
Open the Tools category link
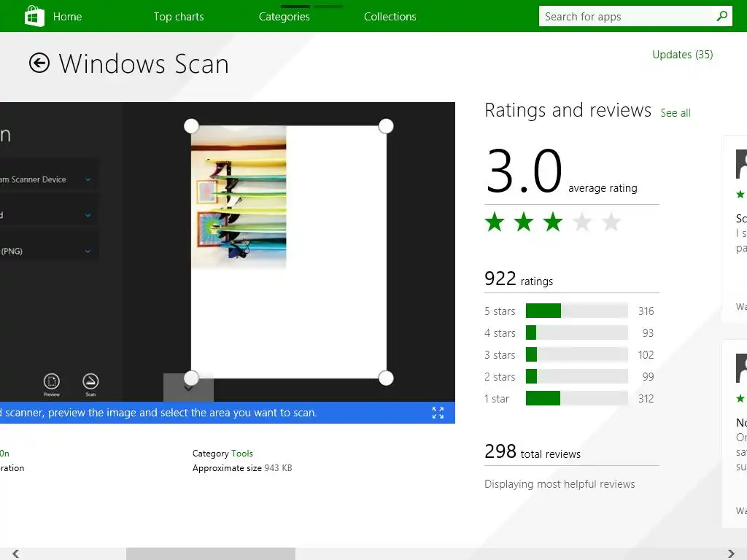click(242, 454)
